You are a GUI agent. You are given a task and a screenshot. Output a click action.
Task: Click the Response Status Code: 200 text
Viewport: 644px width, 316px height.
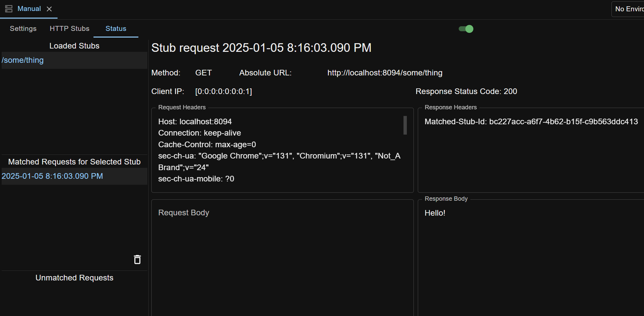[x=466, y=91]
